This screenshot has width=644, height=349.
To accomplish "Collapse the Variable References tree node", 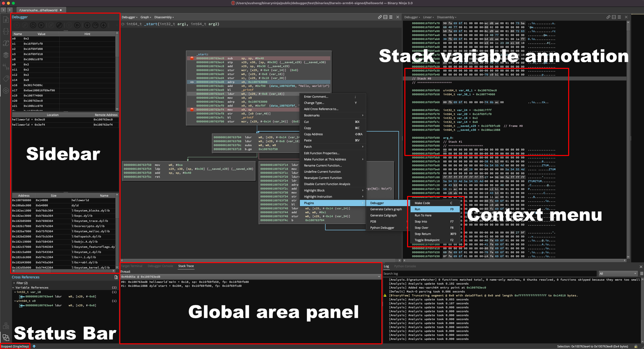I will (x=13, y=288).
